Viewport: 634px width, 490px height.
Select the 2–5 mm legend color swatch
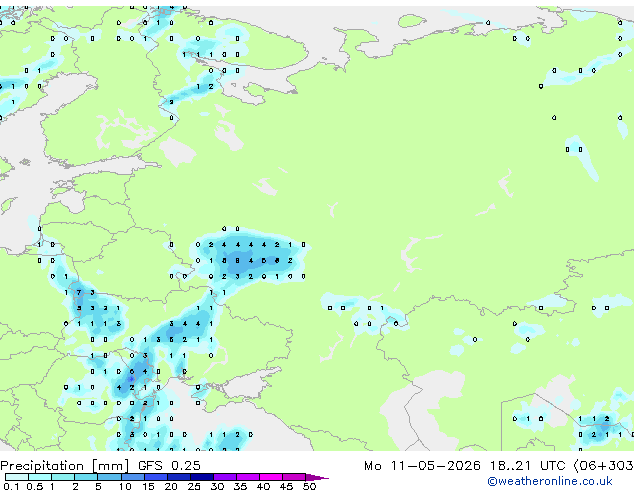[x=86, y=477]
